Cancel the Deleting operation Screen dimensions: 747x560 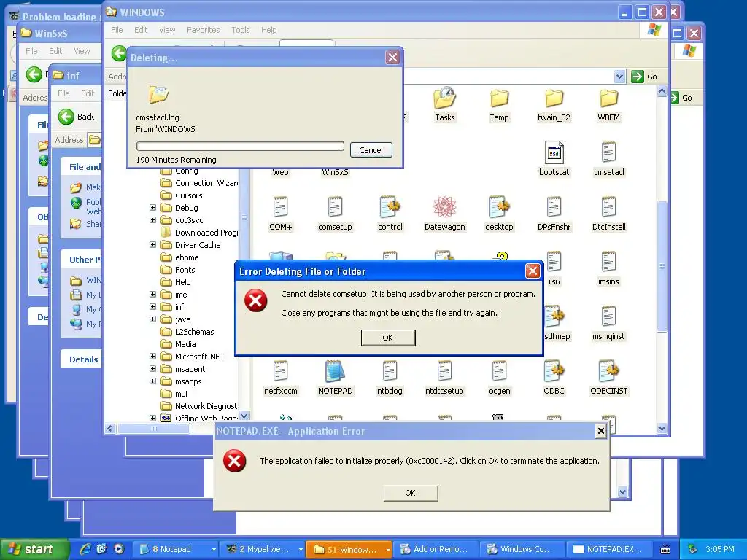coord(371,150)
